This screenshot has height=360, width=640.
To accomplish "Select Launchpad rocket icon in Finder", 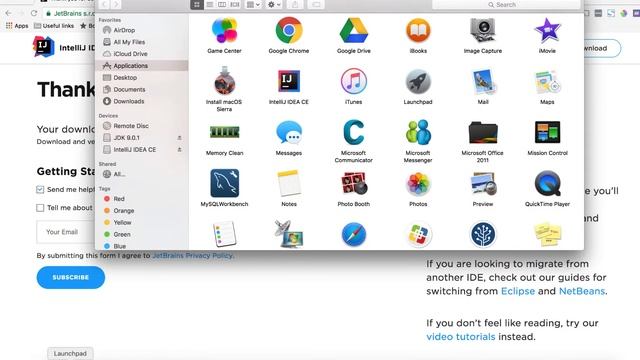I will coord(418,81).
